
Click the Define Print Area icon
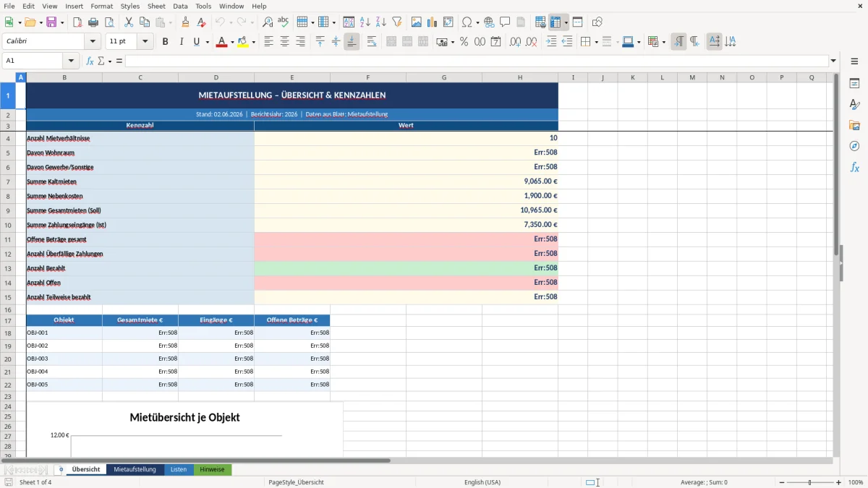coord(540,22)
